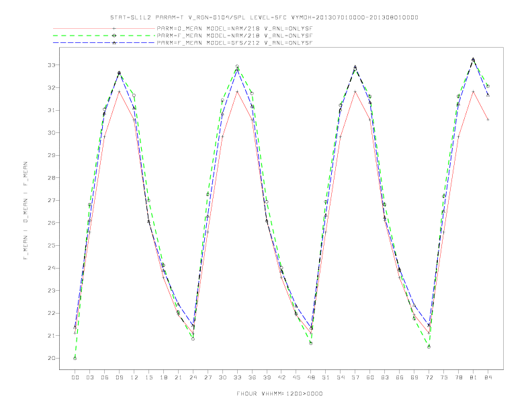532x411 pixels.
Task: Select the red O_MEAN NAM/218 legend label
Action: pos(234,28)
